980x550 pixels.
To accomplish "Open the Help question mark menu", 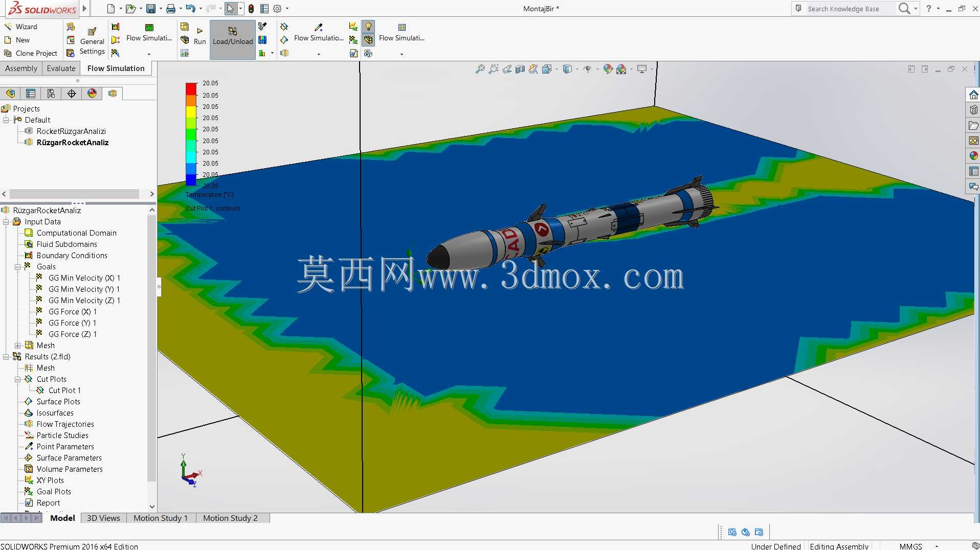I will tap(929, 9).
